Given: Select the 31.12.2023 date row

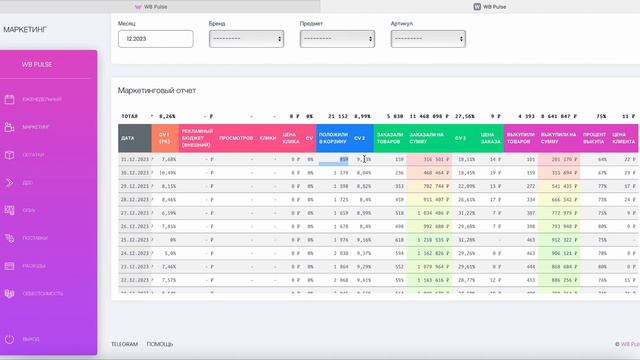Looking at the screenshot, I should 378,159.
